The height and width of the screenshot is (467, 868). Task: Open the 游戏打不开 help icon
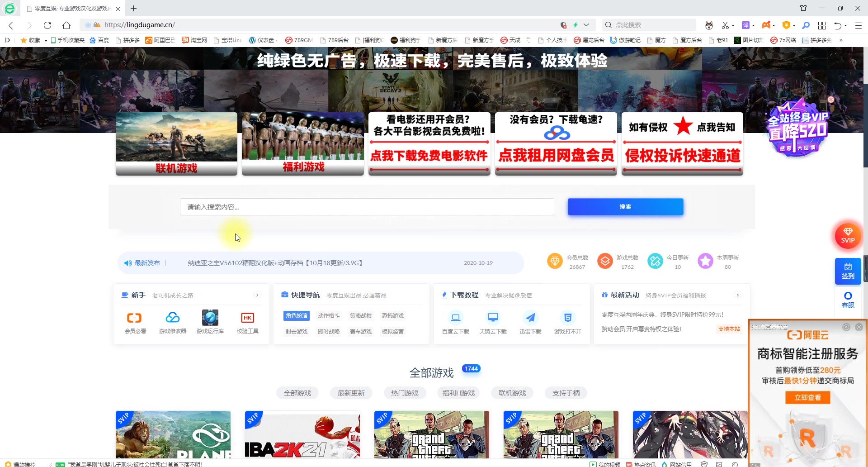(x=568, y=323)
